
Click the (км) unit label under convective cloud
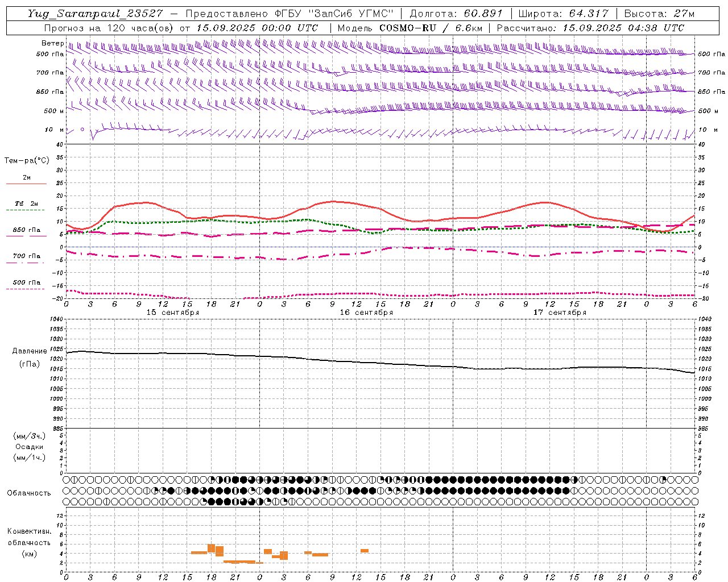click(29, 554)
